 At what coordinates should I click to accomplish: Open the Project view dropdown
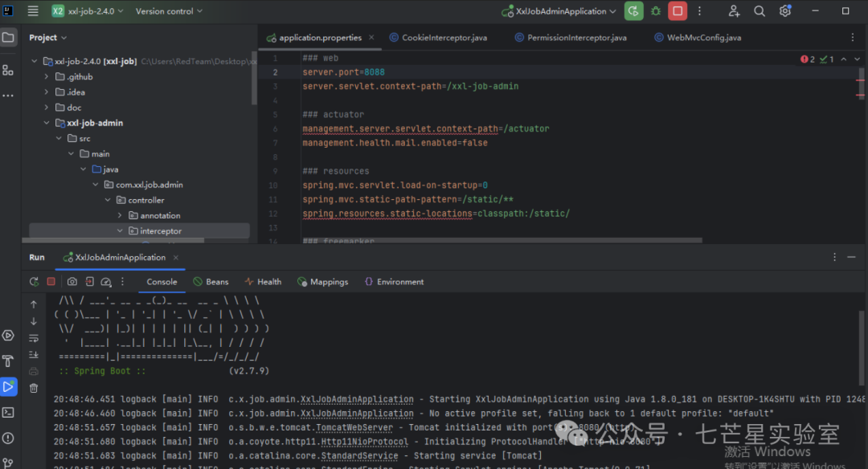pos(47,38)
